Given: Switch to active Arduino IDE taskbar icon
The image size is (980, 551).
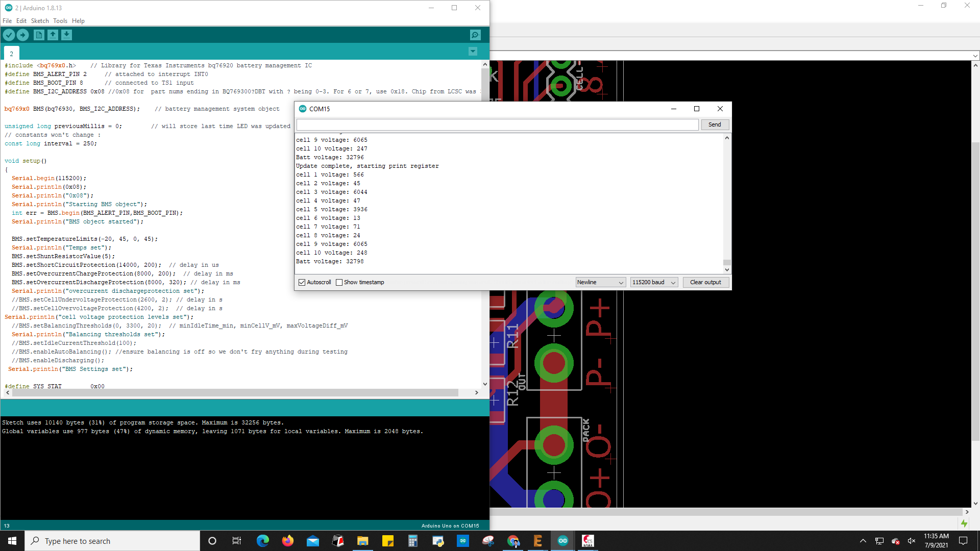Looking at the screenshot, I should 562,541.
